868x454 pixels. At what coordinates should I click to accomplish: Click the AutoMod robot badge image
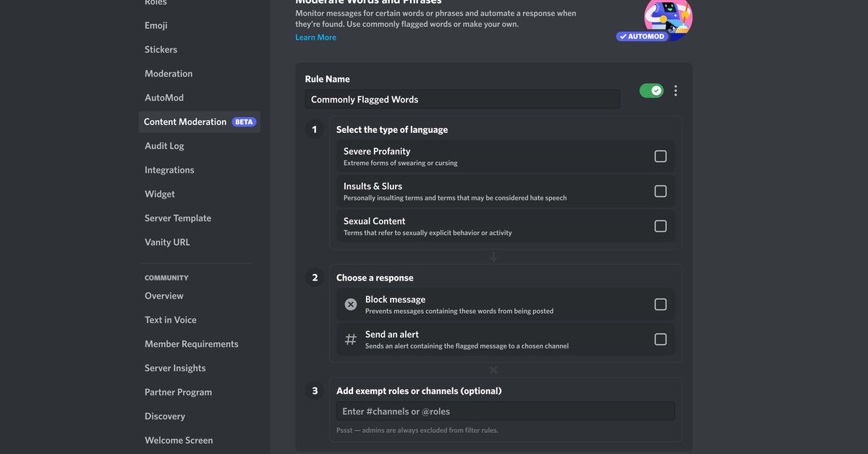tap(660, 20)
